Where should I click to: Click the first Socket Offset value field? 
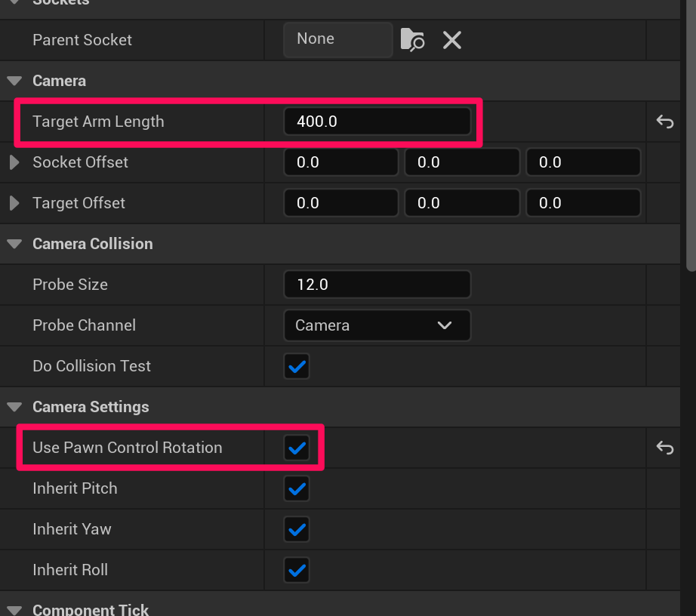click(x=340, y=162)
